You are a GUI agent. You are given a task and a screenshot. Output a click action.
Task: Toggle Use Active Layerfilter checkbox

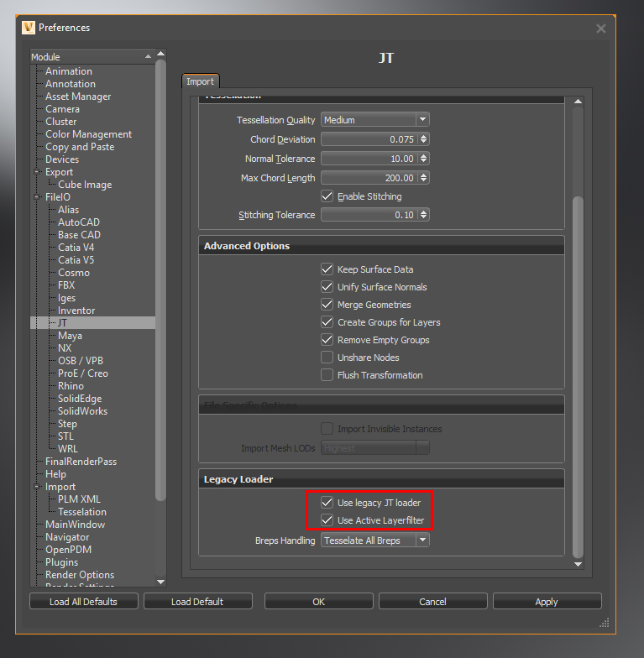327,520
